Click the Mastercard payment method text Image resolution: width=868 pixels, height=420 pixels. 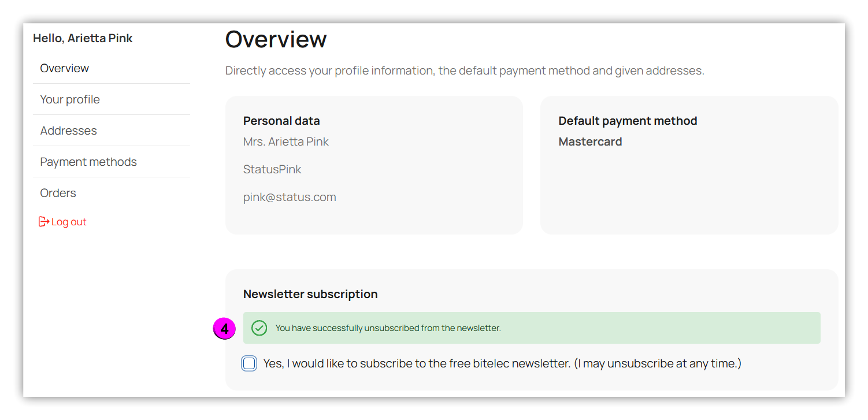pos(590,142)
